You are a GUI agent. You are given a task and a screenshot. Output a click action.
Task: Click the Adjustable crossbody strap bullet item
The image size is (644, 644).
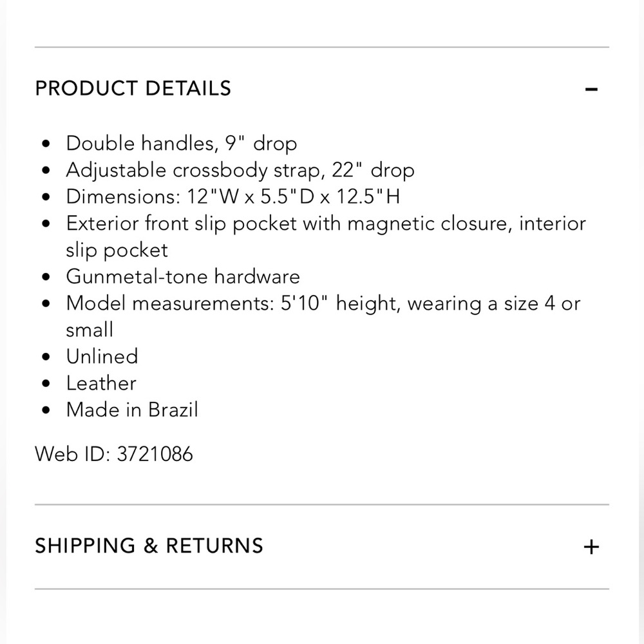(240, 170)
